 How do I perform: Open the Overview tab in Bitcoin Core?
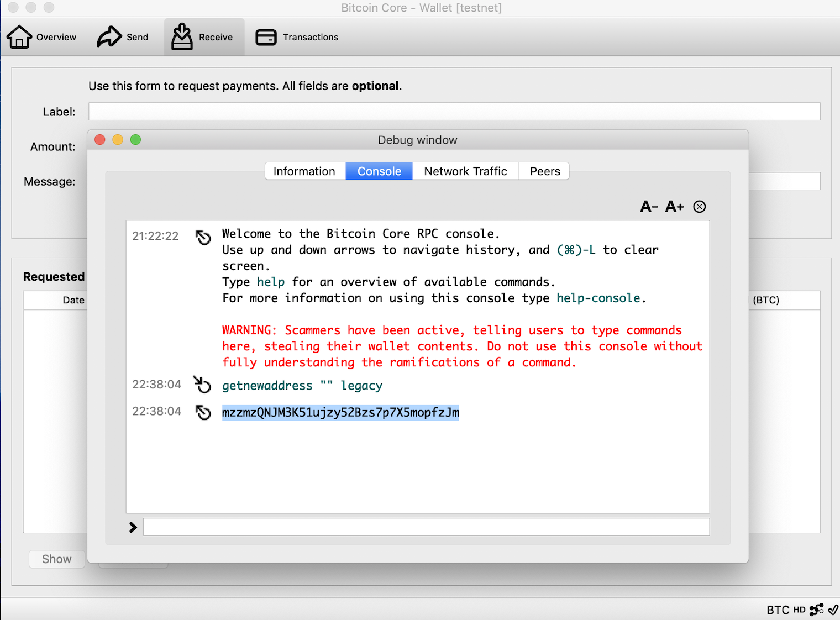tap(42, 37)
